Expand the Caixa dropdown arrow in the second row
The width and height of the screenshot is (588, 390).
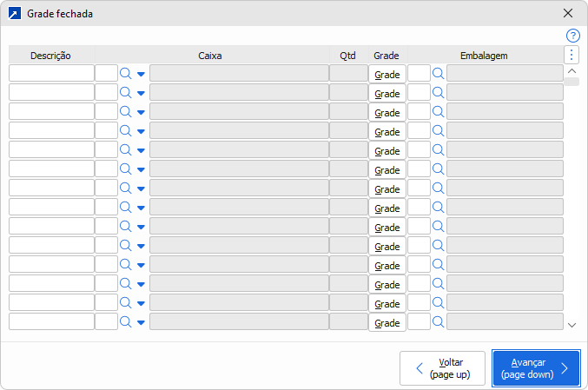pyautogui.click(x=141, y=94)
